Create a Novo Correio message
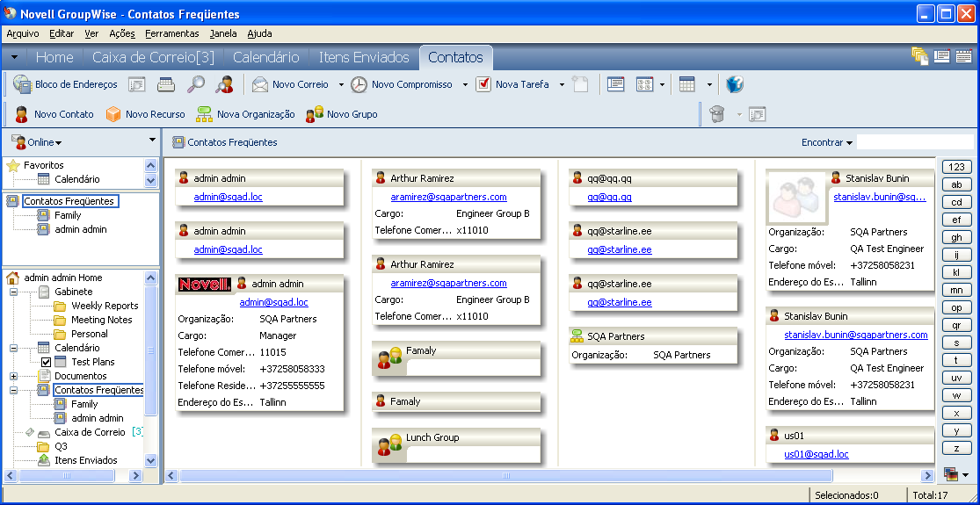Viewport: 980px width, 505px height. click(x=291, y=84)
